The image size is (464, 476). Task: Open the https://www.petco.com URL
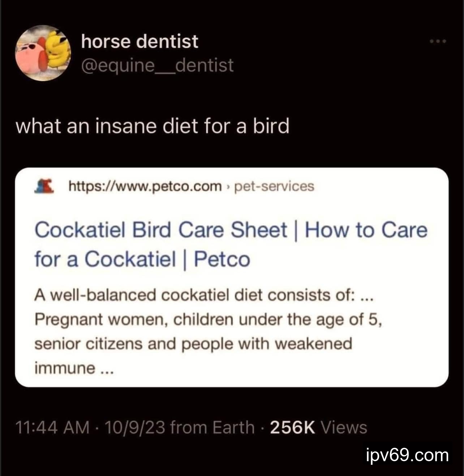coord(145,186)
